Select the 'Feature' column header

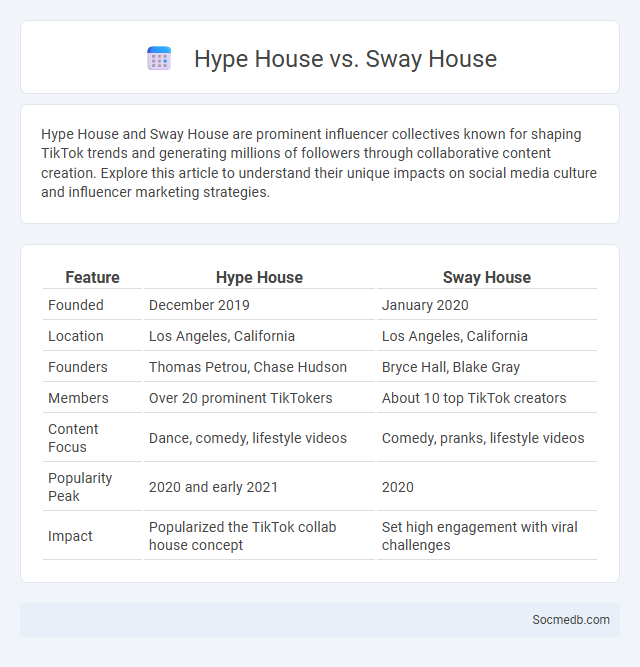(92, 277)
